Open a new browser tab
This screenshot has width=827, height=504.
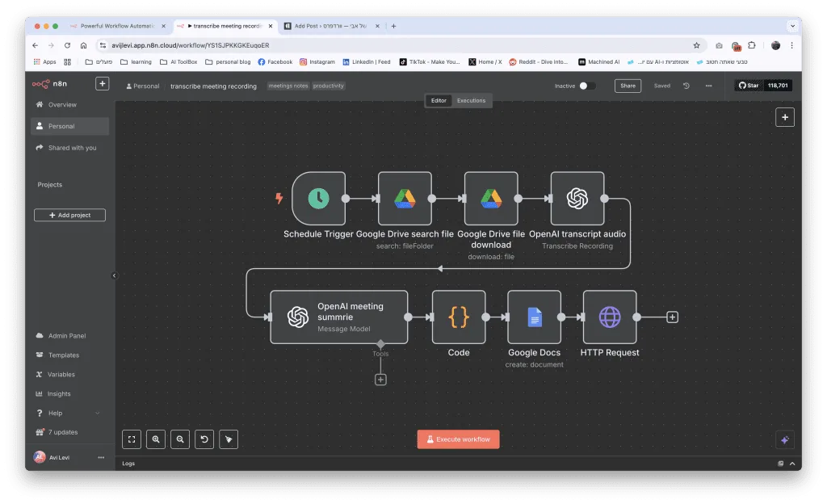393,26
